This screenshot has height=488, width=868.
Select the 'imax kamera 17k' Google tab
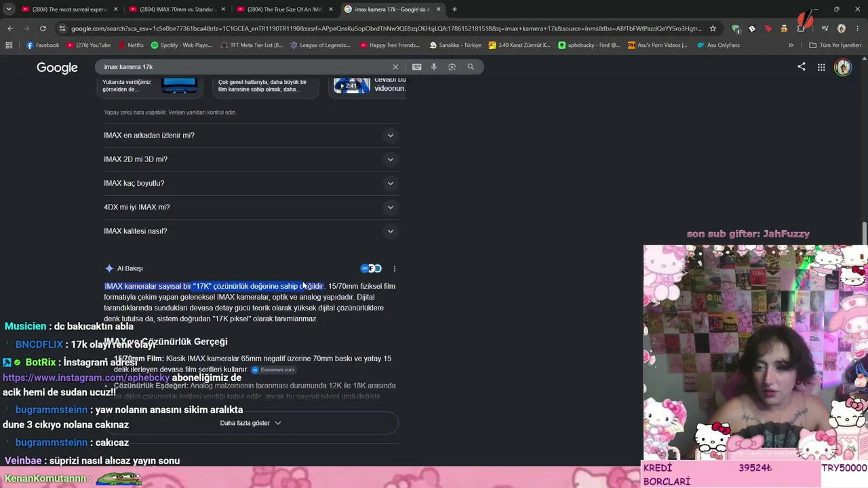click(392, 9)
